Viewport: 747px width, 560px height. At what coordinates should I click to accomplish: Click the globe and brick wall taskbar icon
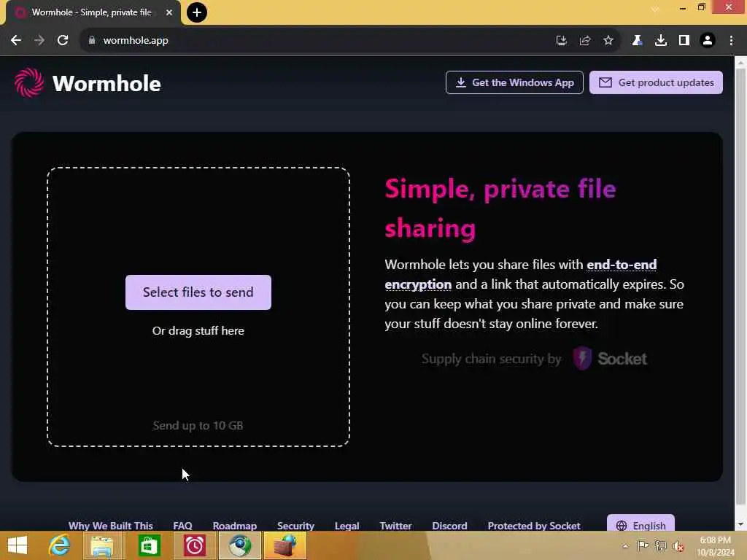285,545
